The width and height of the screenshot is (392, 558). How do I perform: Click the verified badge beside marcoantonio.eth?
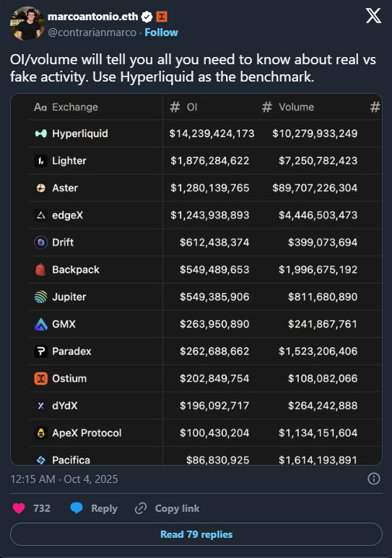click(x=147, y=17)
